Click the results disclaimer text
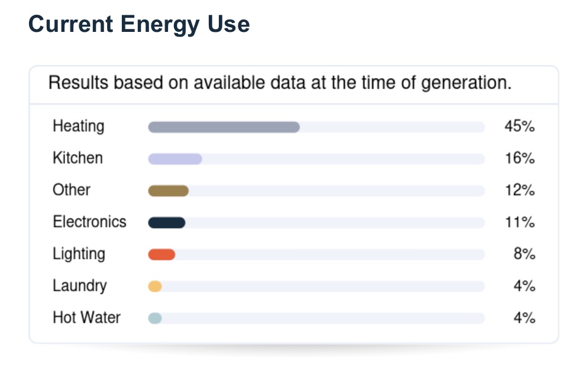This screenshot has height=371, width=588. coord(280,83)
